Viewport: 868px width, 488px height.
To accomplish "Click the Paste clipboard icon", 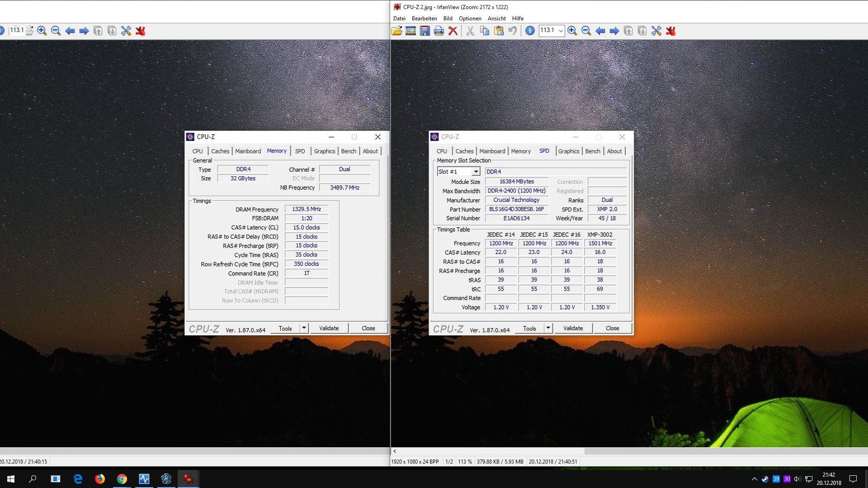I will pos(499,31).
